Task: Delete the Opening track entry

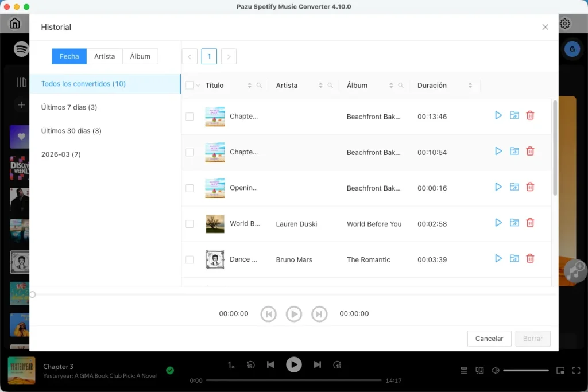Action: [530, 187]
